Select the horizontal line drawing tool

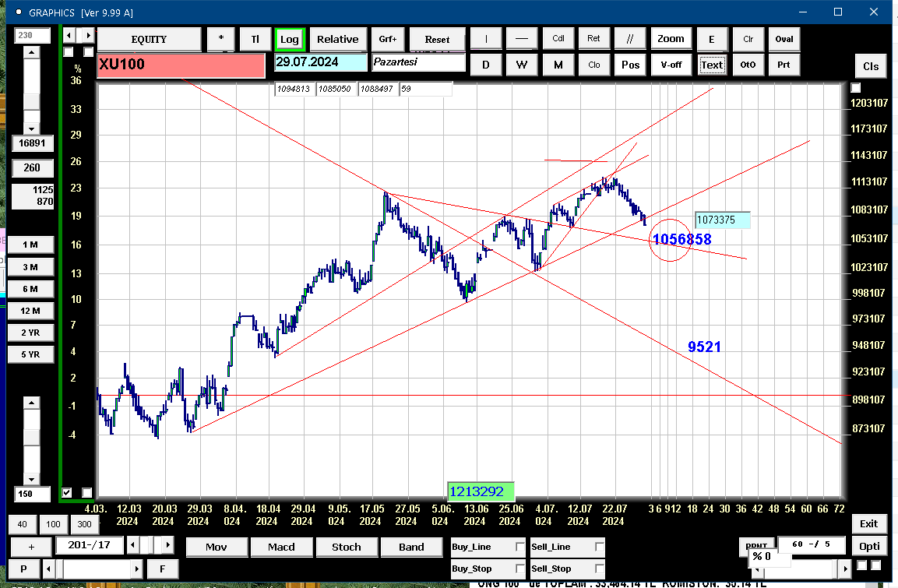[x=521, y=39]
